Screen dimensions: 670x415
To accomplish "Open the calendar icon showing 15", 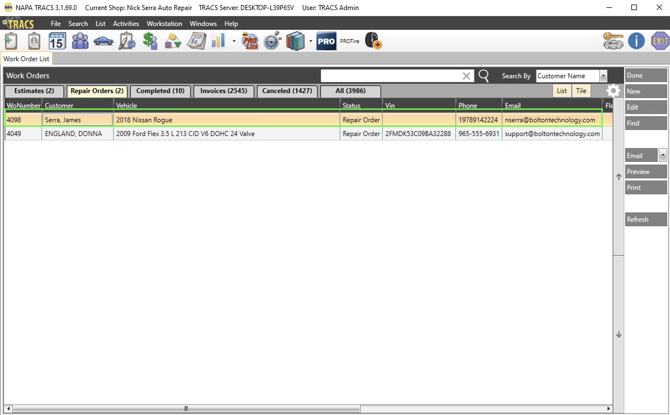I will (57, 41).
